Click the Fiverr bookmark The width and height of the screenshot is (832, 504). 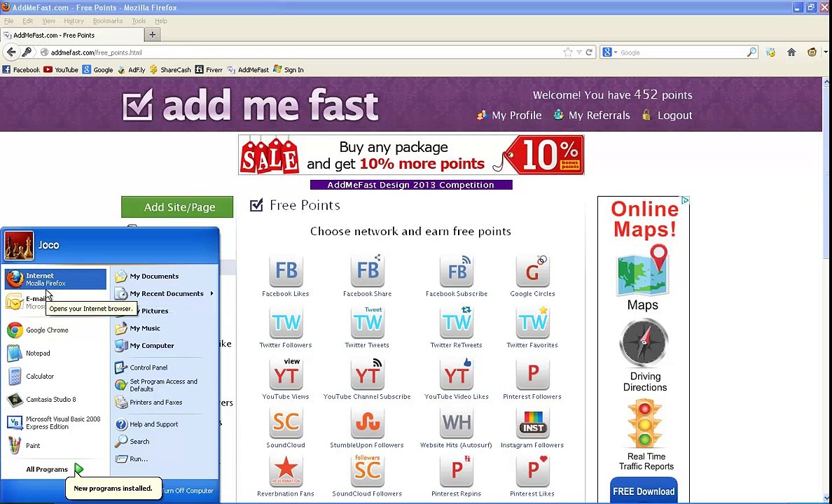pyautogui.click(x=209, y=69)
